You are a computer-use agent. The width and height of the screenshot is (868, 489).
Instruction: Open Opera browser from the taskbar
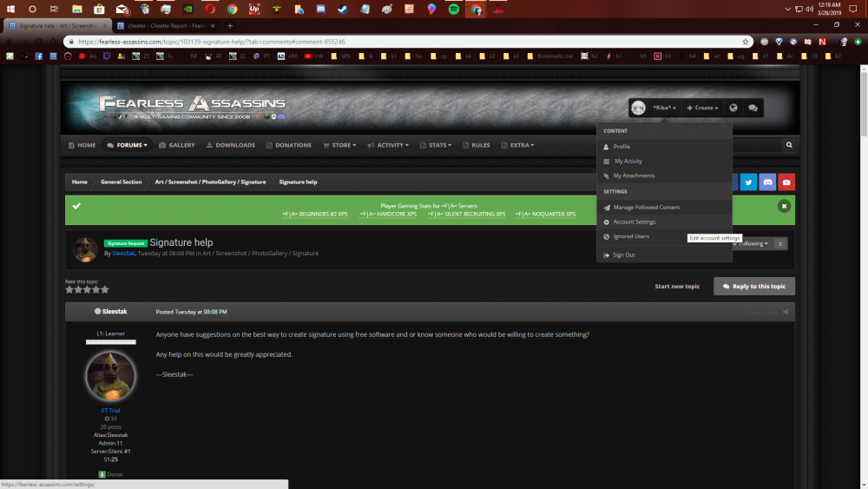[x=210, y=9]
